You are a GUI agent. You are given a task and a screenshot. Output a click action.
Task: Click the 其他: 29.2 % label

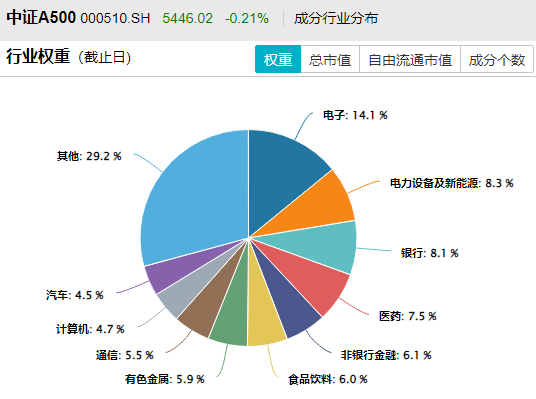(89, 156)
